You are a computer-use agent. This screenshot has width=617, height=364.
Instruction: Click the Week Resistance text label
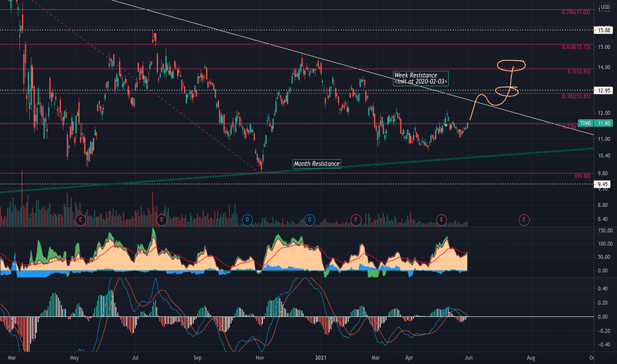click(x=420, y=78)
